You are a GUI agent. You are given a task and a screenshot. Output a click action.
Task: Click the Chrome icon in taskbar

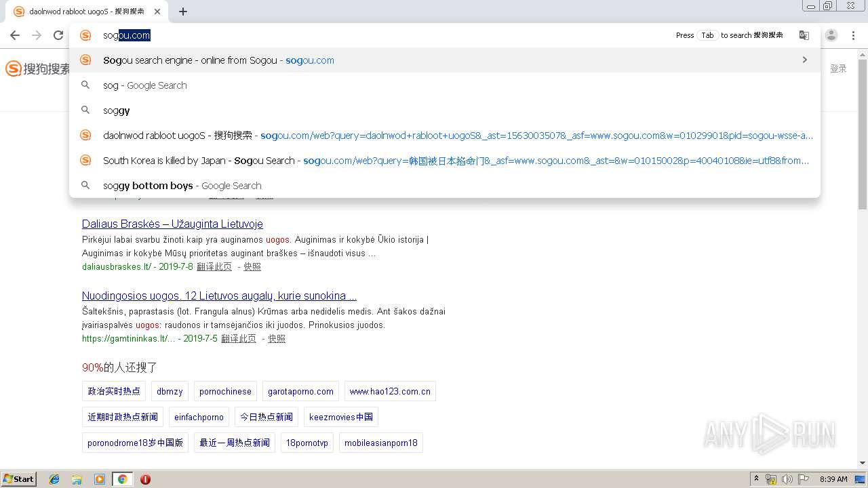(x=122, y=479)
